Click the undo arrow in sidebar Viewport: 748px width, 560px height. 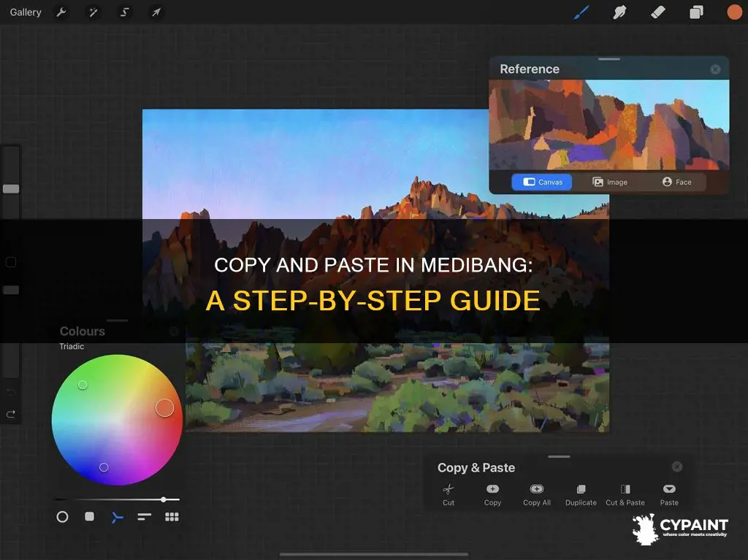pyautogui.click(x=10, y=392)
